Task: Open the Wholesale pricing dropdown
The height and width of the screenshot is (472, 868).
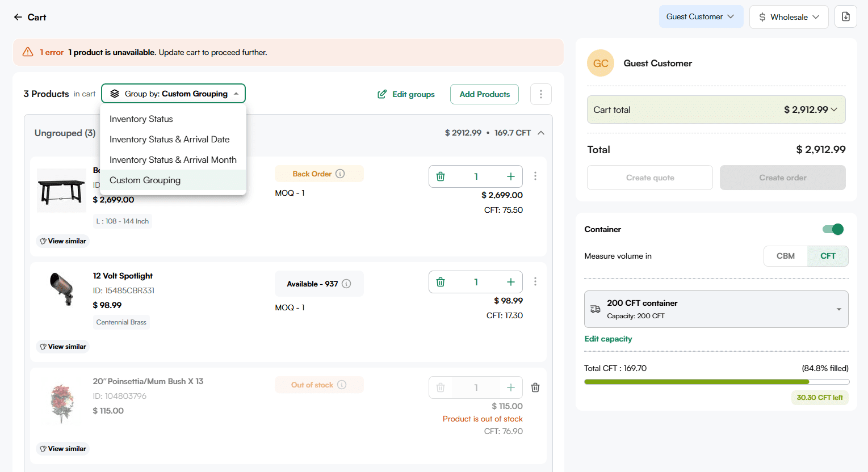Action: (789, 17)
